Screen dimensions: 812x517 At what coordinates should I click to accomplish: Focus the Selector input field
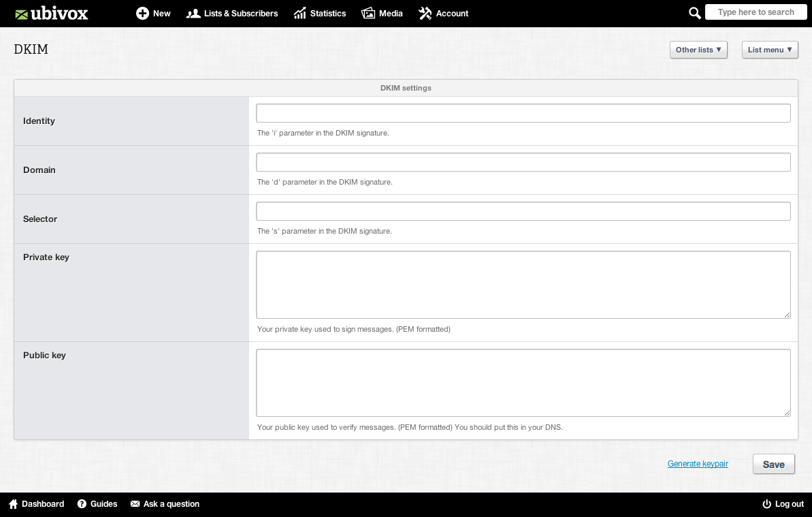coord(523,211)
